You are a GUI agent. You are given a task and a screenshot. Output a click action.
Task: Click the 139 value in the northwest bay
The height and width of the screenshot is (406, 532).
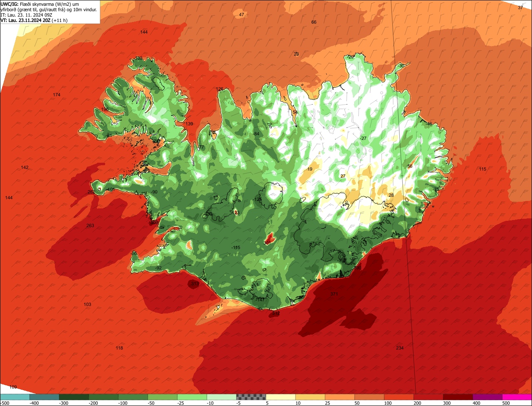tap(189, 124)
